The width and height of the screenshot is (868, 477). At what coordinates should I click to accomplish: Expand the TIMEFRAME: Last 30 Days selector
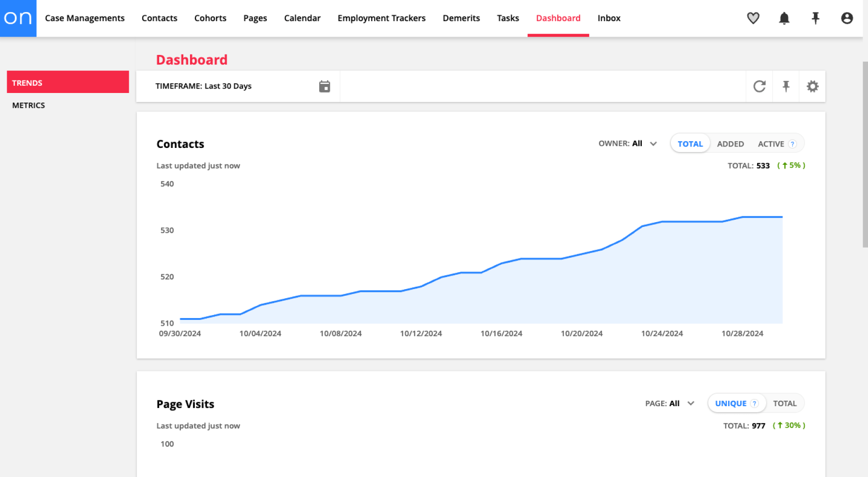203,86
